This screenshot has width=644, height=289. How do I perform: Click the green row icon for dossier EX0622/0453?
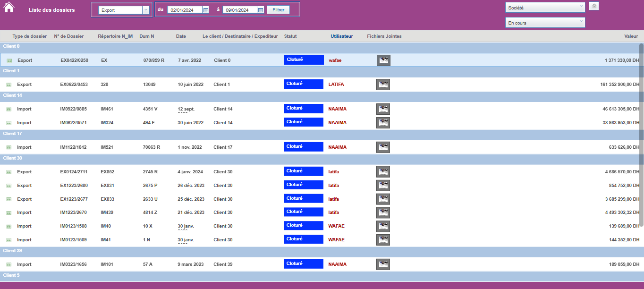[8, 85]
